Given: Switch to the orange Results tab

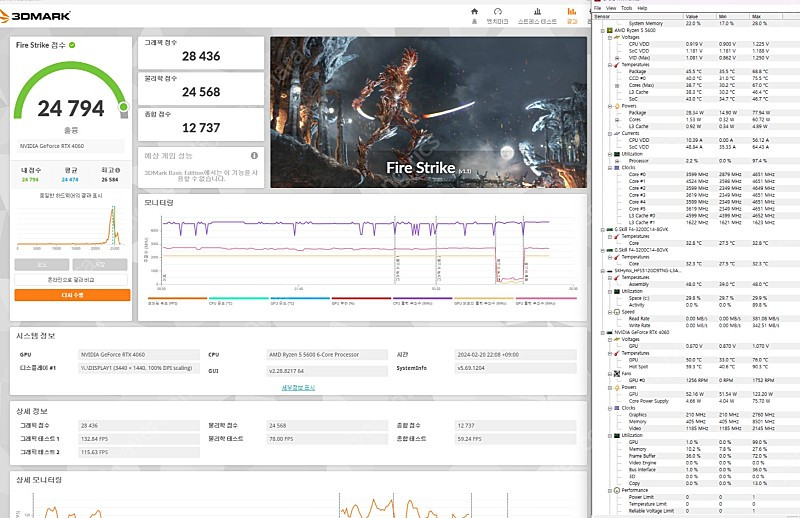Looking at the screenshot, I should [572, 15].
